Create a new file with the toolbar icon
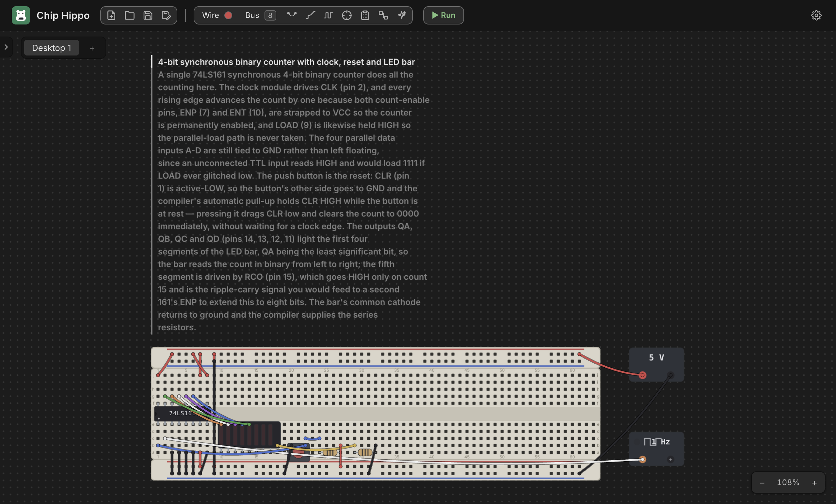This screenshot has width=836, height=504. [x=111, y=15]
